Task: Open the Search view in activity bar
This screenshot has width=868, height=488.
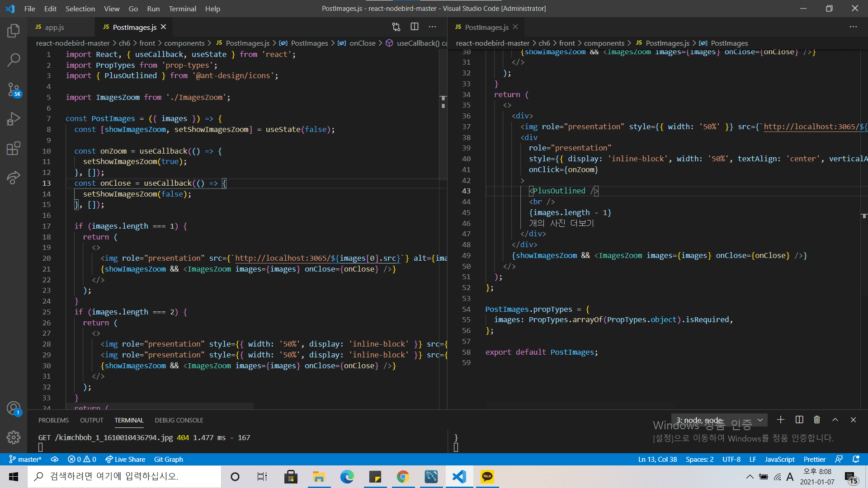Action: [14, 60]
